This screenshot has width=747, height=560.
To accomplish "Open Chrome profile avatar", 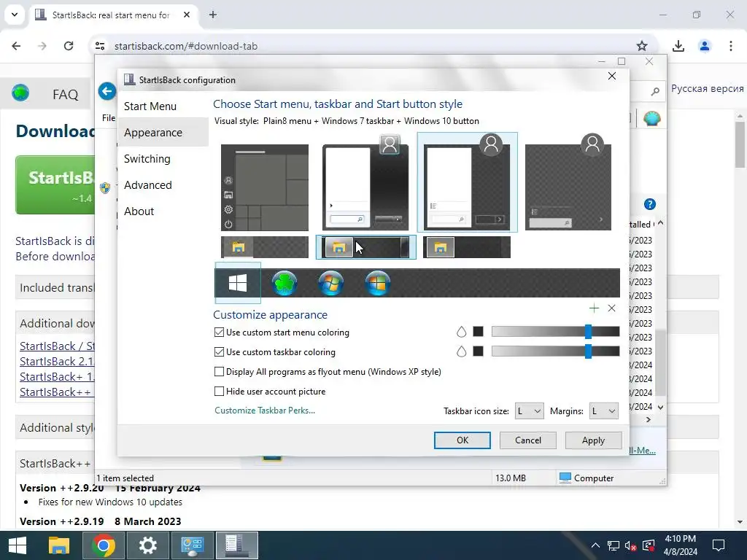I will coord(704,46).
